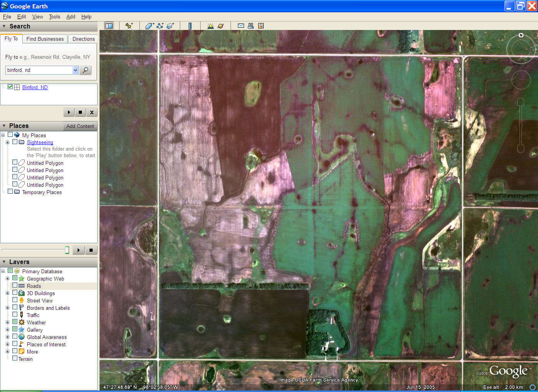Click the move joystick navigation control
Viewport: 538px width, 392px height.
tap(521, 80)
